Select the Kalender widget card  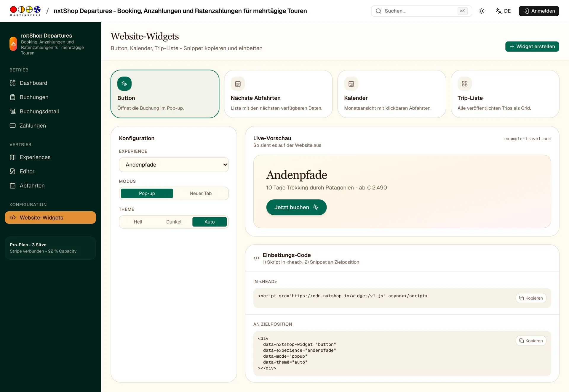392,94
